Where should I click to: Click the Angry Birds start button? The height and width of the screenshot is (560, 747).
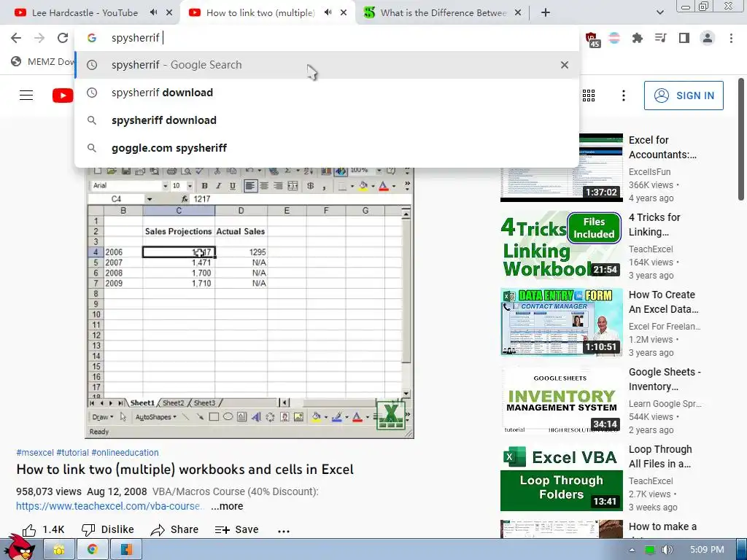[x=19, y=548]
